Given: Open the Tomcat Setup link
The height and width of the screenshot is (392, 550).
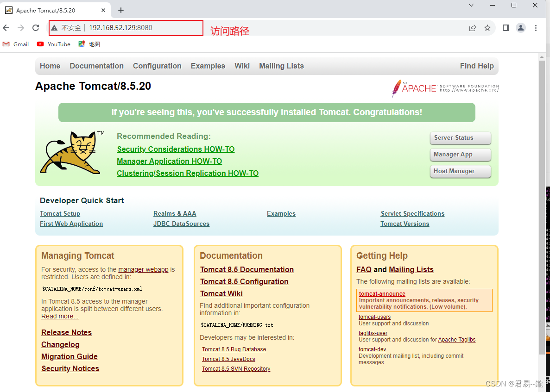Looking at the screenshot, I should click(60, 214).
